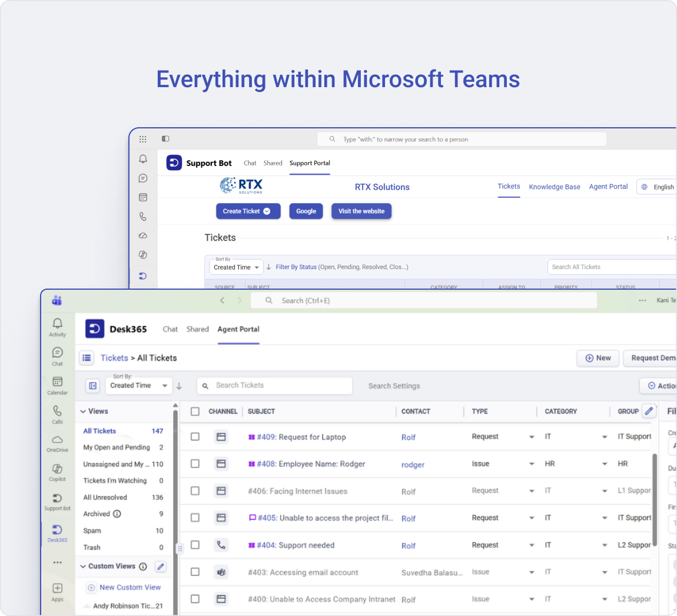
Task: Open Apps store in the left rail
Action: [58, 592]
